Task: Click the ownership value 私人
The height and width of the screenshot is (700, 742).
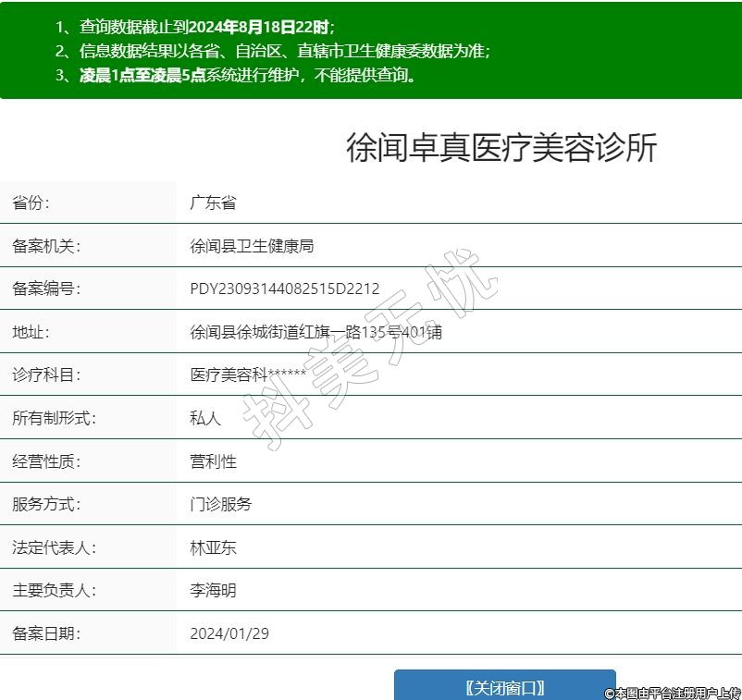Action: (x=205, y=418)
